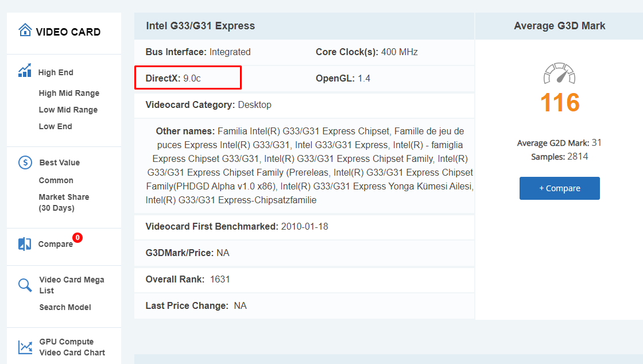This screenshot has width=643, height=364.
Task: Click the dollar sign Best Value icon
Action: click(25, 162)
